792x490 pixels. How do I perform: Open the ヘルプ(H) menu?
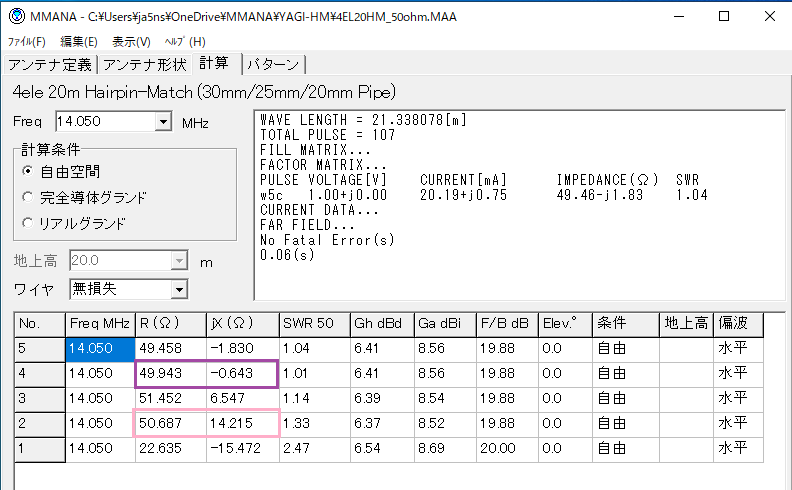pos(184,42)
